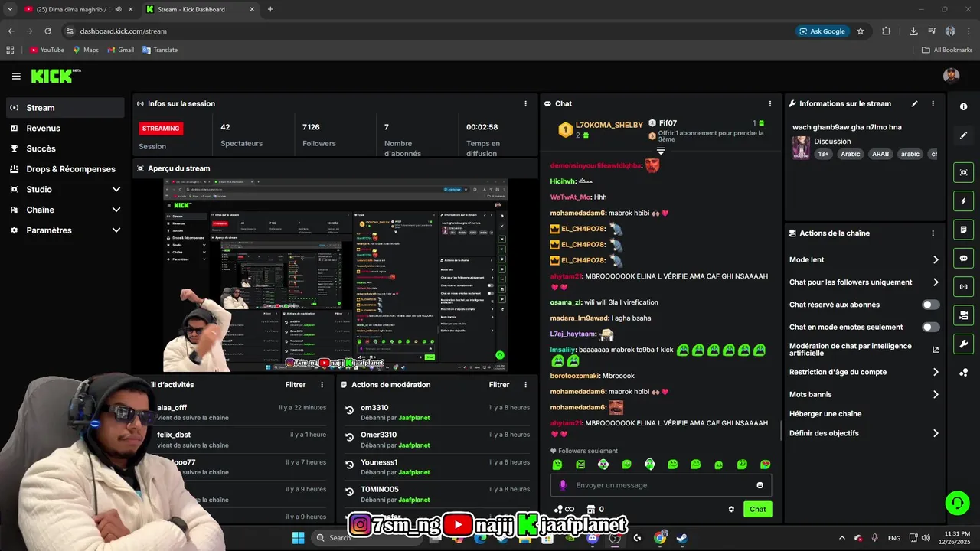The height and width of the screenshot is (551, 980).
Task: Open Actions de la chaîne options menu
Action: click(933, 233)
